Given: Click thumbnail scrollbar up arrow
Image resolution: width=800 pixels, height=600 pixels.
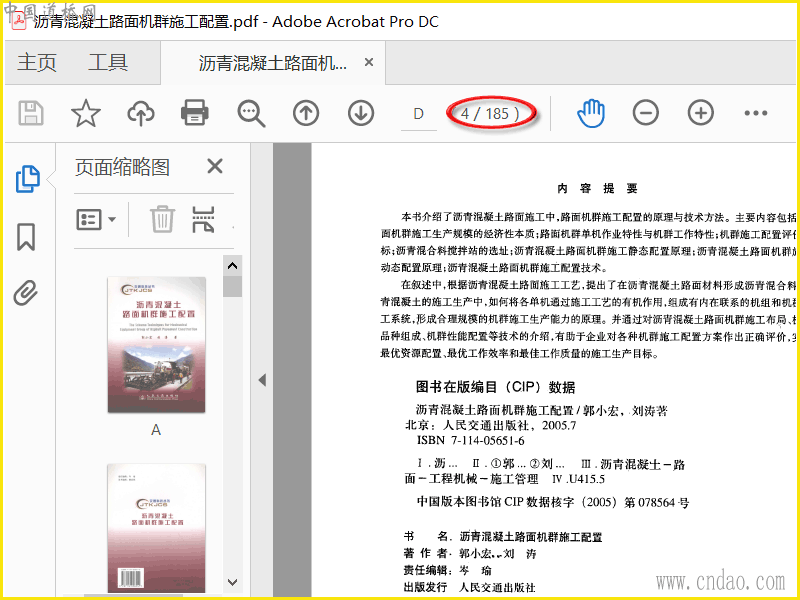Looking at the screenshot, I should [x=233, y=266].
